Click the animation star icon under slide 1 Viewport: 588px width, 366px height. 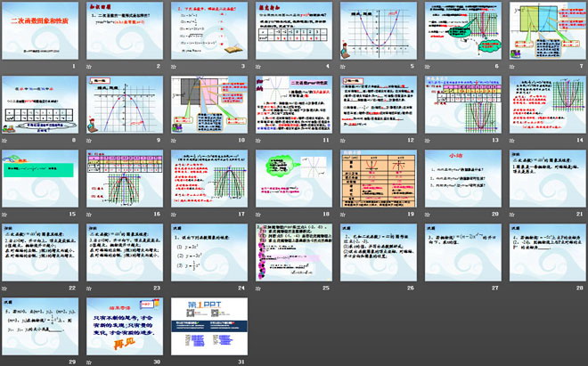tap(4, 67)
